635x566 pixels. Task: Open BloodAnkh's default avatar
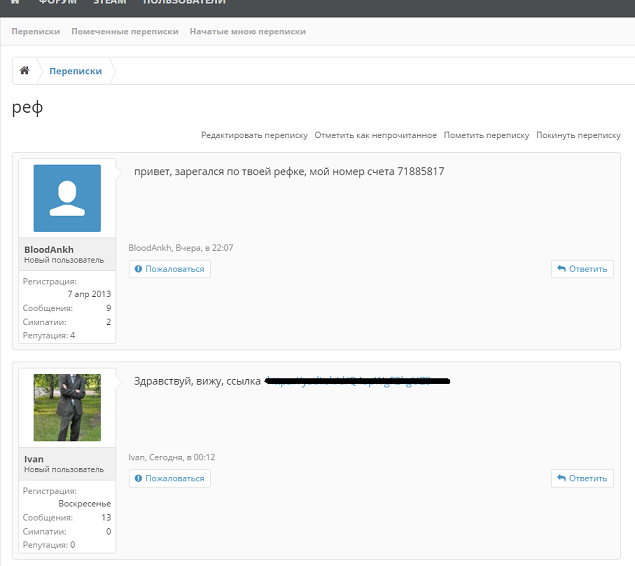pyautogui.click(x=67, y=198)
